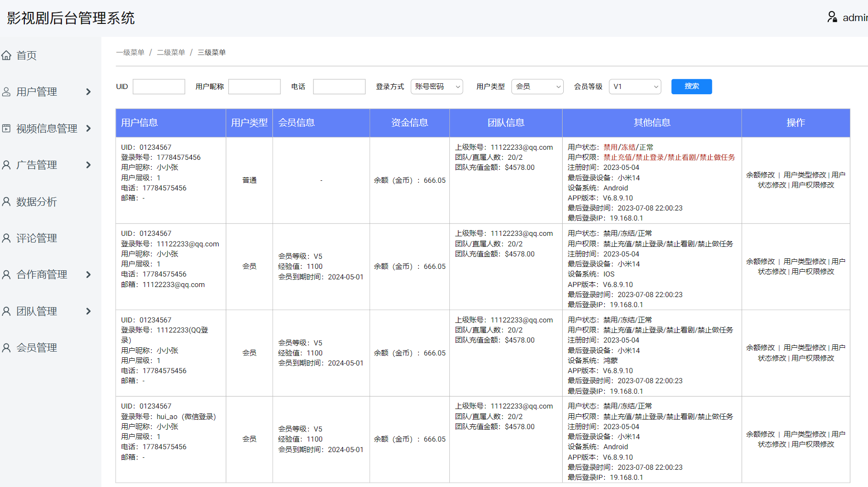Expand the 用户管理 chevron arrow
868x487 pixels.
(x=89, y=92)
